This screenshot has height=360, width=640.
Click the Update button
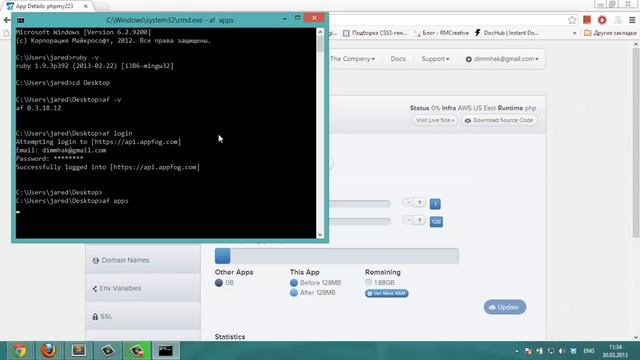(505, 307)
